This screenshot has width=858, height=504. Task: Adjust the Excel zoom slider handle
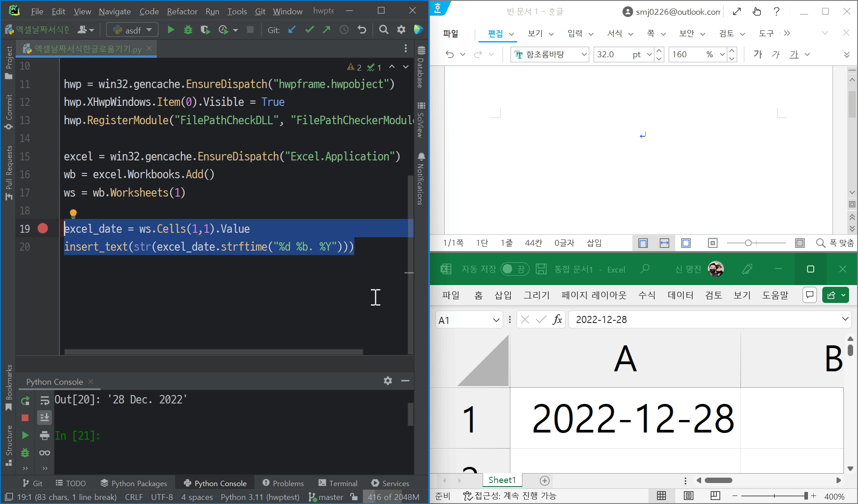[806, 496]
